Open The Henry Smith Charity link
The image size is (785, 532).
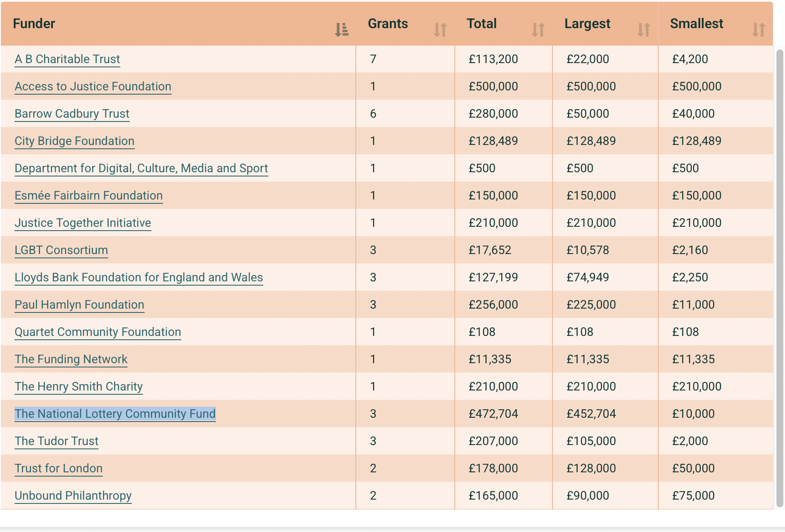point(78,387)
